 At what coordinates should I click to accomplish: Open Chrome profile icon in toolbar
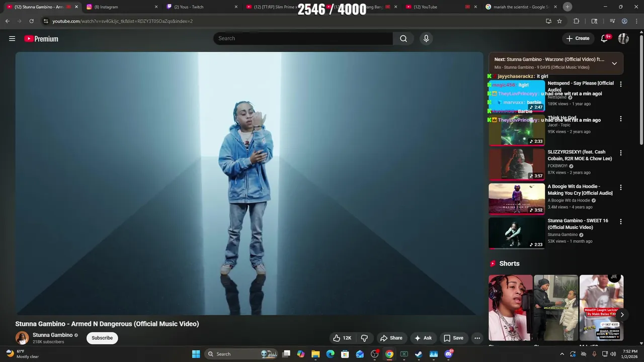624,21
